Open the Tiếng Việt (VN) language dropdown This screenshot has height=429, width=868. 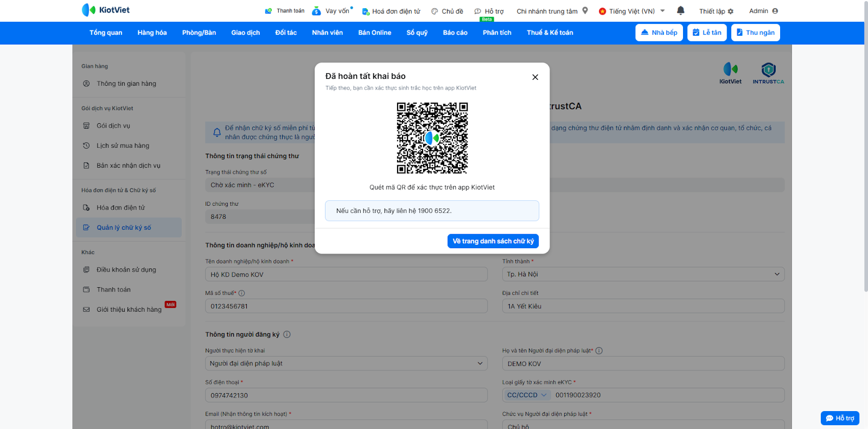coord(632,11)
